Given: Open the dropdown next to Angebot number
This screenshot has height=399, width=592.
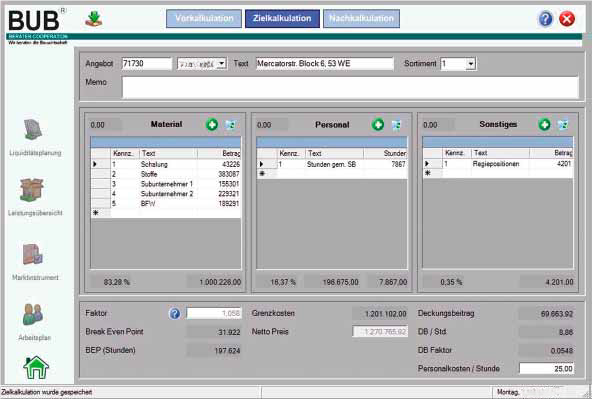Looking at the screenshot, I should [x=222, y=63].
